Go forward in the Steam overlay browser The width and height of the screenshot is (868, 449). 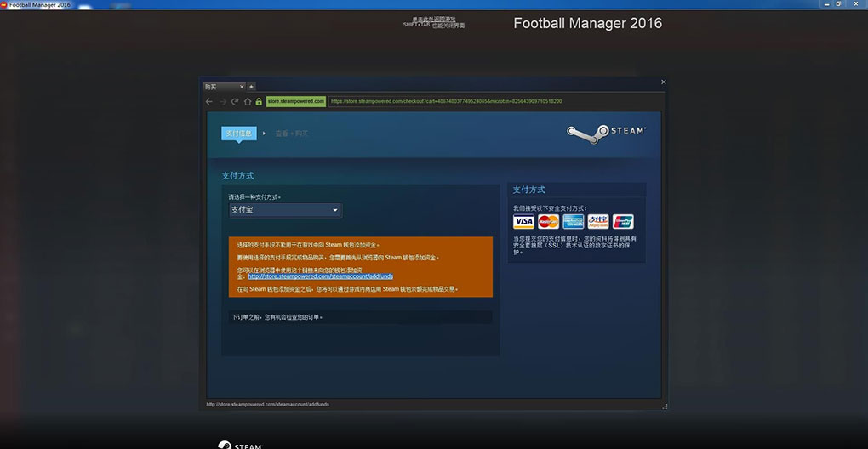223,102
